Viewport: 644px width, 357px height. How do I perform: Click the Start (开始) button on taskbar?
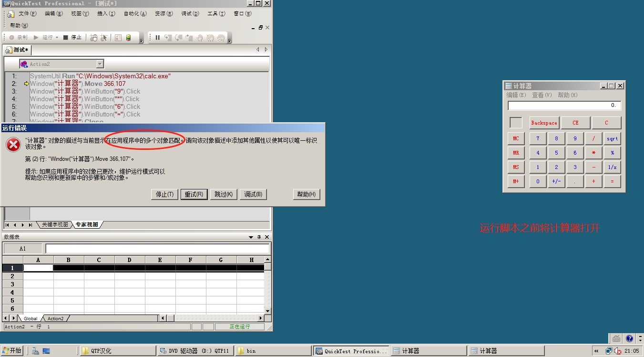(12, 351)
